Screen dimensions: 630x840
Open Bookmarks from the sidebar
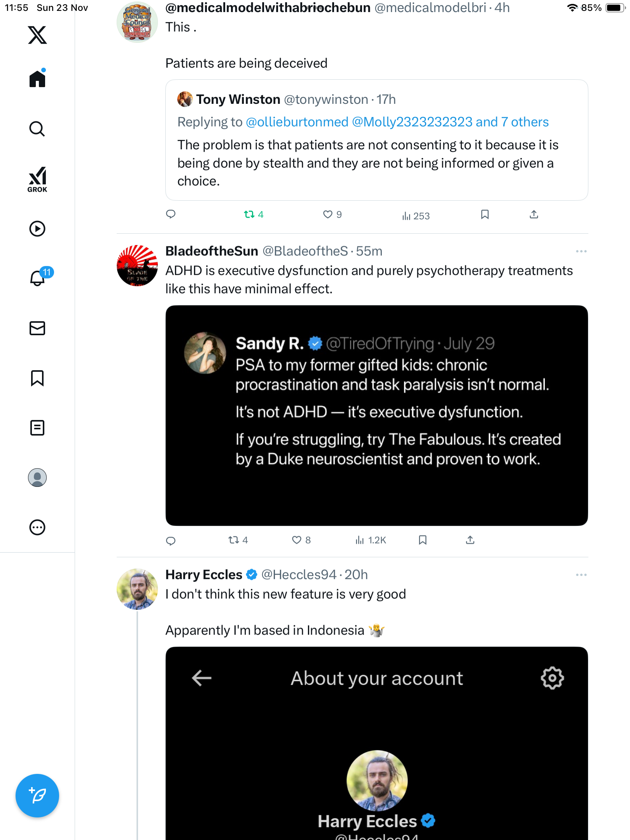[x=37, y=378]
